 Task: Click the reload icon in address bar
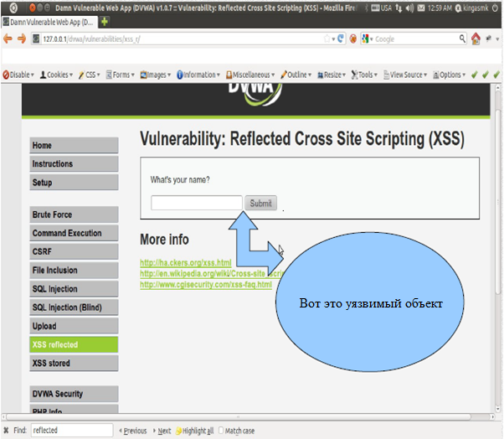coord(341,39)
